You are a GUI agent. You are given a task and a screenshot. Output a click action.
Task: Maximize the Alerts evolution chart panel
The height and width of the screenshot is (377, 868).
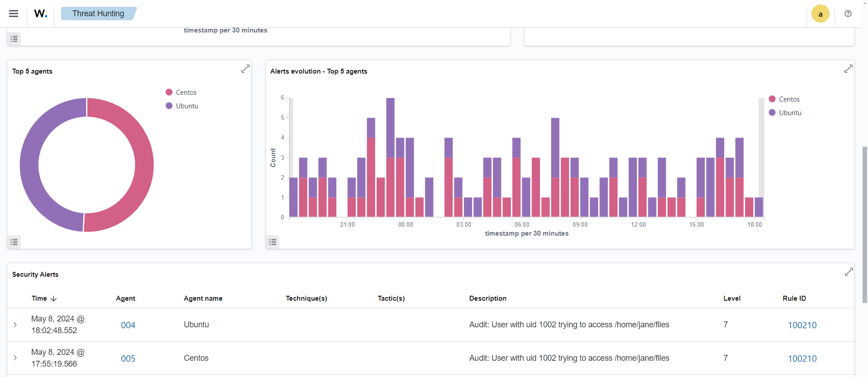coord(848,69)
